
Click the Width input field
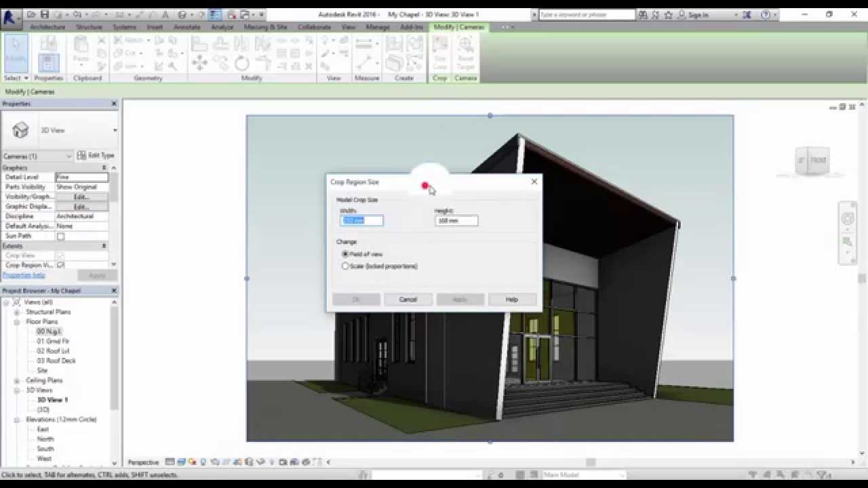(x=361, y=220)
